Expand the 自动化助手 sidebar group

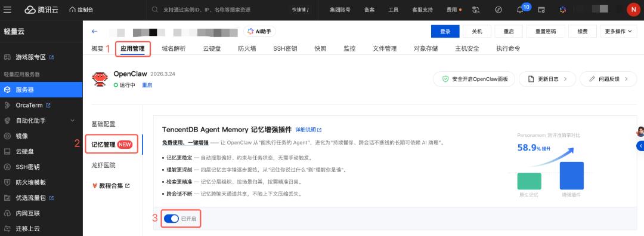(41, 120)
